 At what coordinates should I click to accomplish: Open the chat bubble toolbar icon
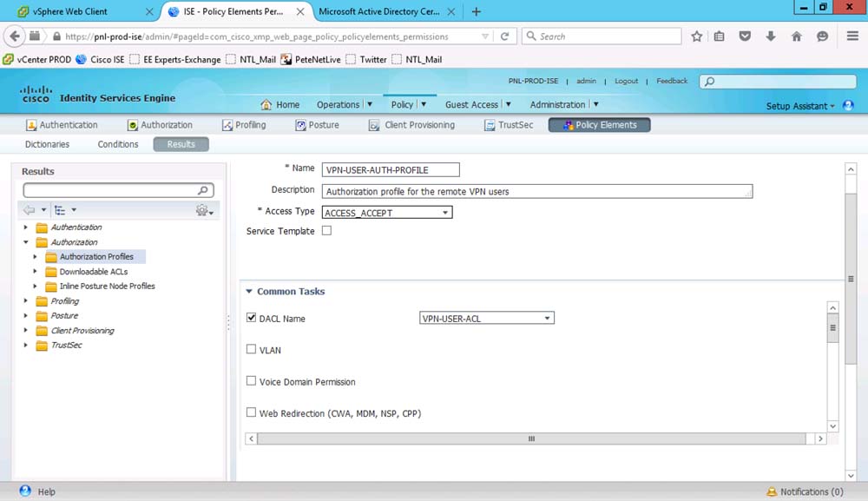point(823,36)
